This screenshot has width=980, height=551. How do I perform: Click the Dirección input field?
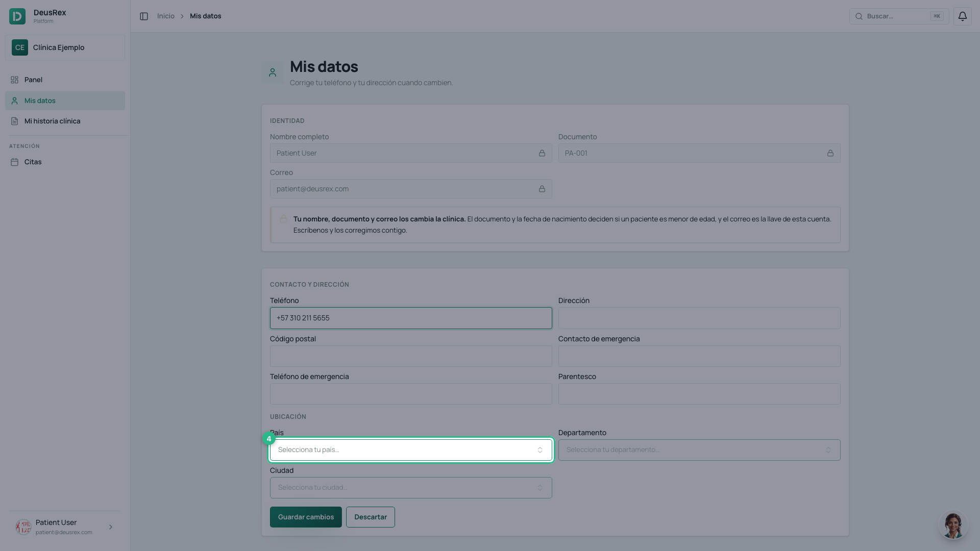[x=699, y=318]
